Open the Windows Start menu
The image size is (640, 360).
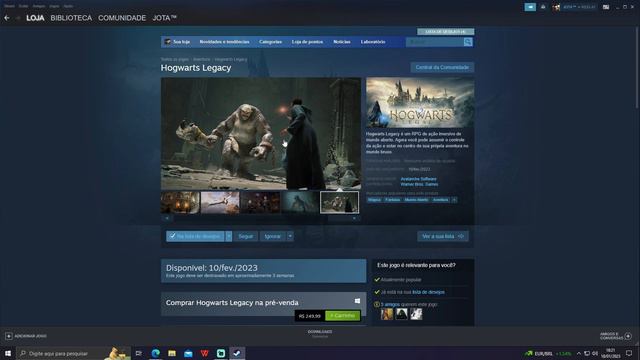pyautogui.click(x=8, y=353)
